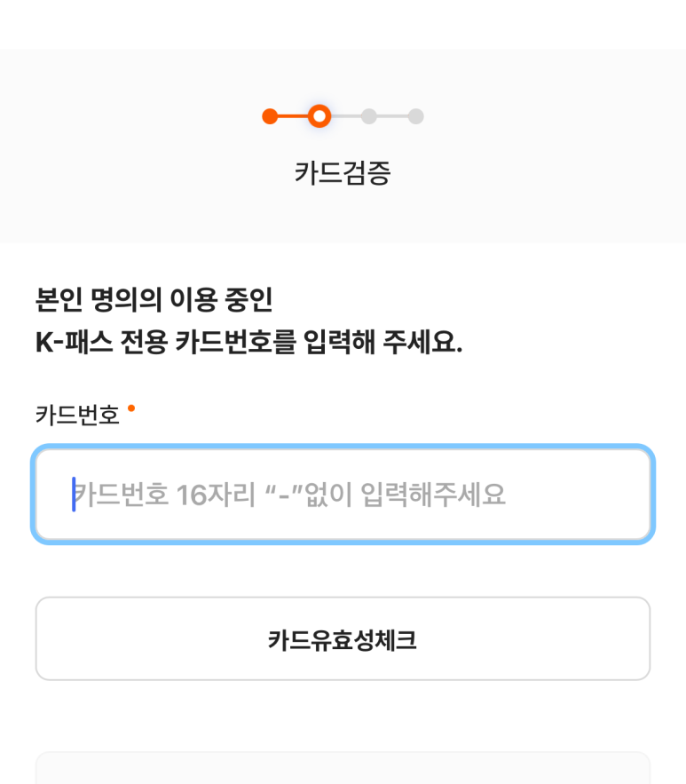The height and width of the screenshot is (784, 686).
Task: Click the orange line between steps one and two
Action: coord(294,116)
